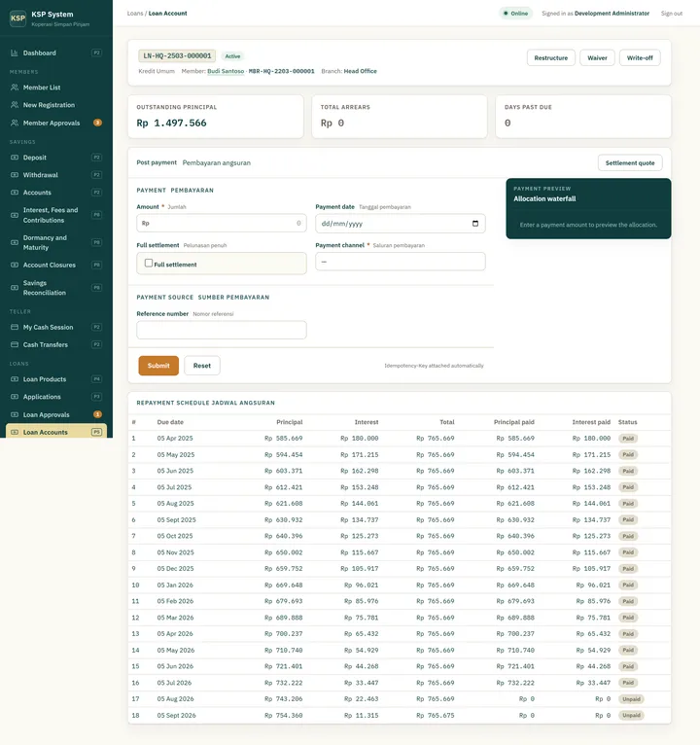Focus the Payment date field
Image resolution: width=700 pixels, height=745 pixels.
pyautogui.click(x=401, y=224)
